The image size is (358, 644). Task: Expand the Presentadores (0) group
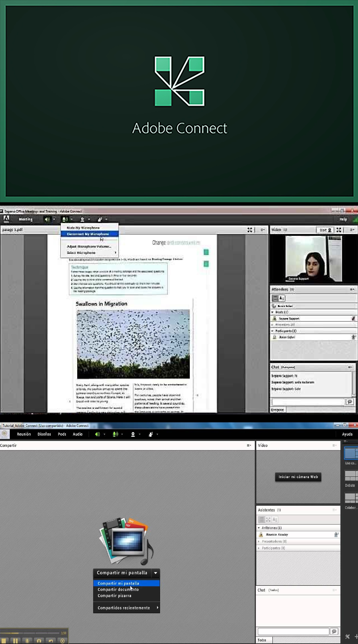259,541
